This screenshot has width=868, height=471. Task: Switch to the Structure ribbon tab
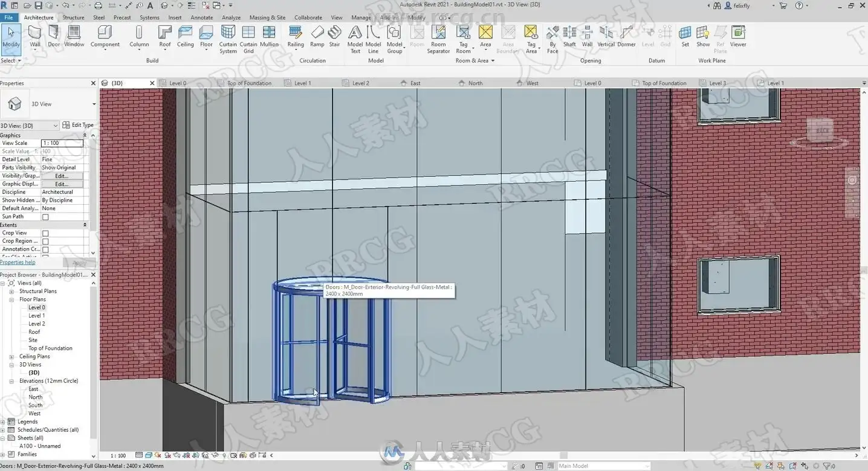73,18
